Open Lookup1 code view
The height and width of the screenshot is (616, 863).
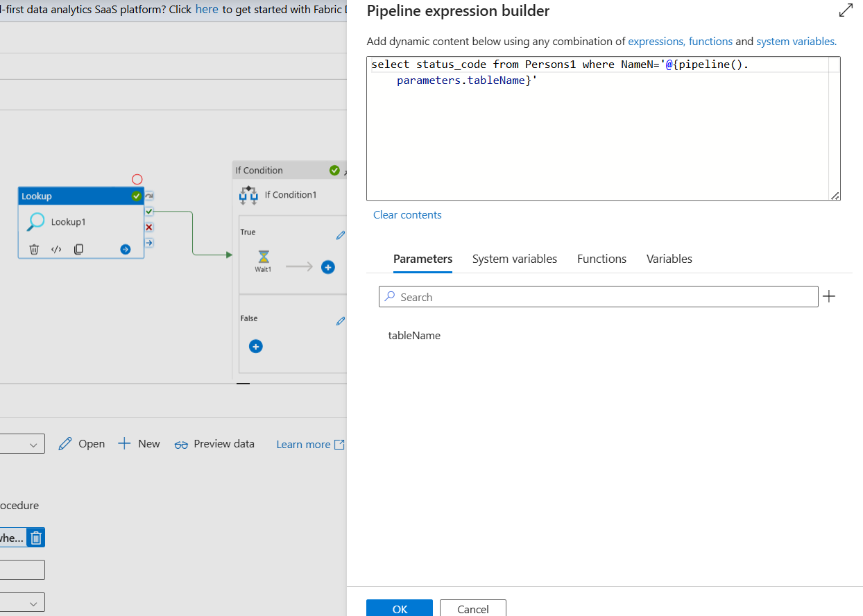(x=55, y=249)
